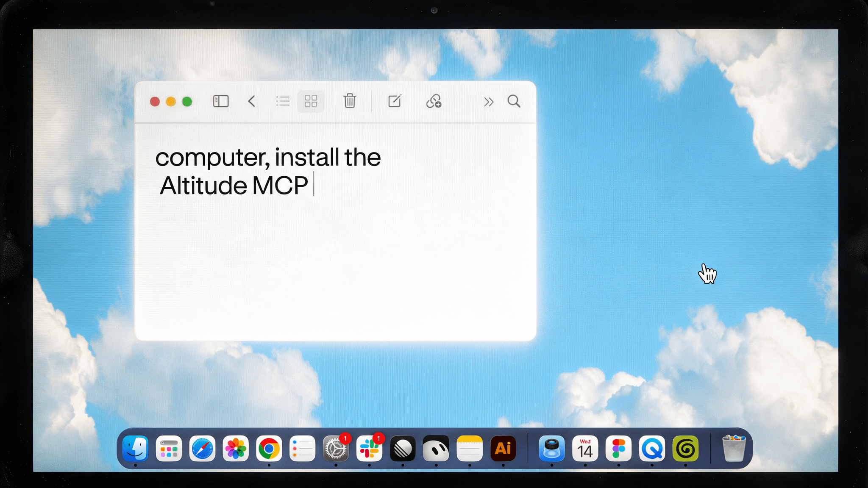
Task: Create a new note with compose icon
Action: click(395, 101)
